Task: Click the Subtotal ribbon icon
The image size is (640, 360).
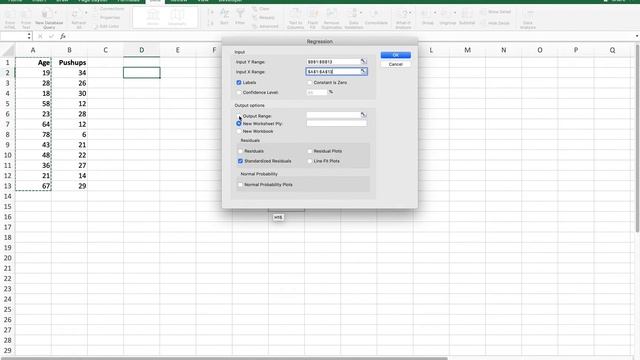Action: click(x=467, y=17)
